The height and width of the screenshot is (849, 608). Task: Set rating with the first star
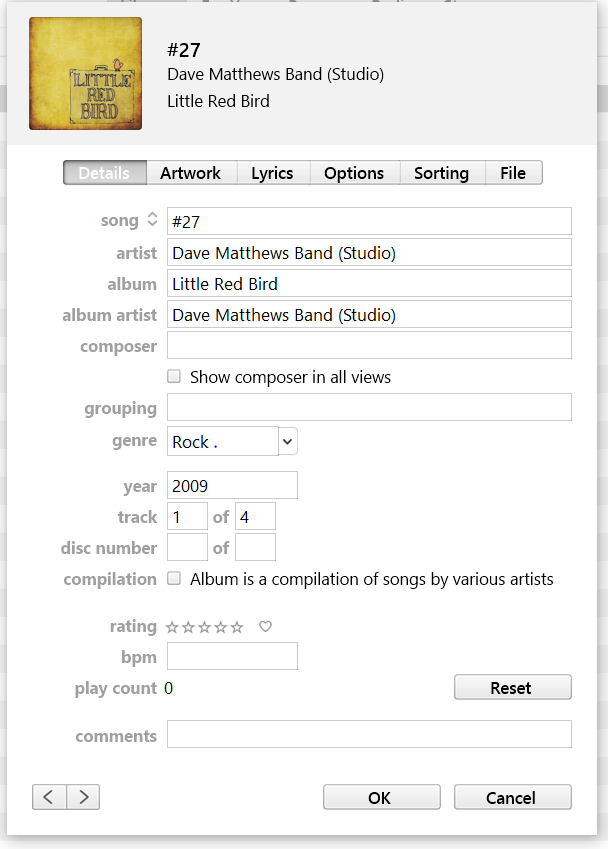coord(172,627)
